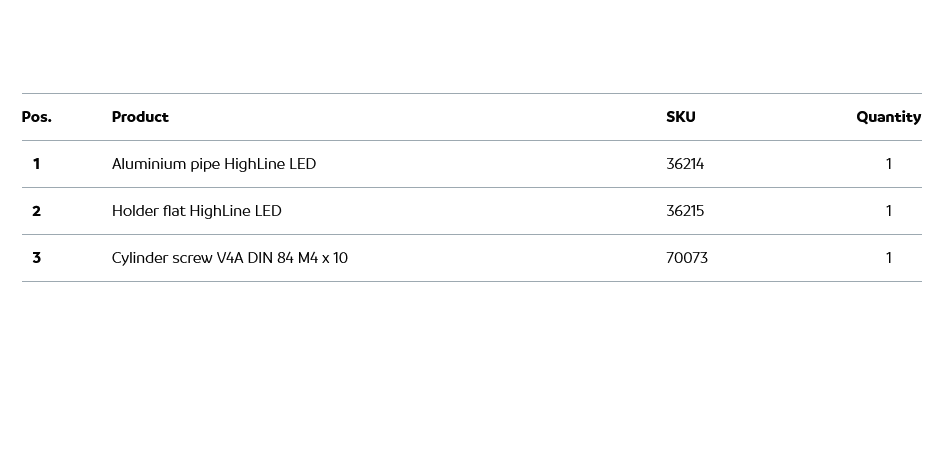The image size is (951, 455).
Task: Open Aluminium pipe HighLine LED product
Action: [214, 164]
